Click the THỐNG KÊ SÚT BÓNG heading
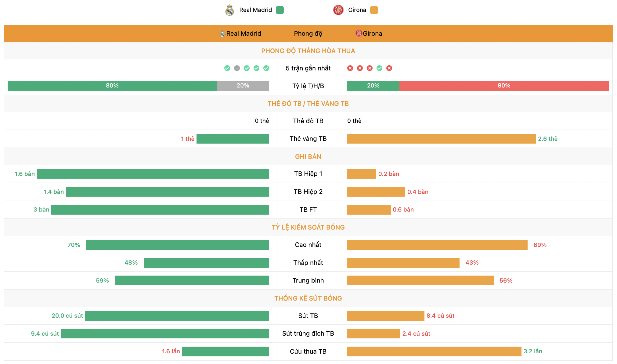 coord(308,298)
